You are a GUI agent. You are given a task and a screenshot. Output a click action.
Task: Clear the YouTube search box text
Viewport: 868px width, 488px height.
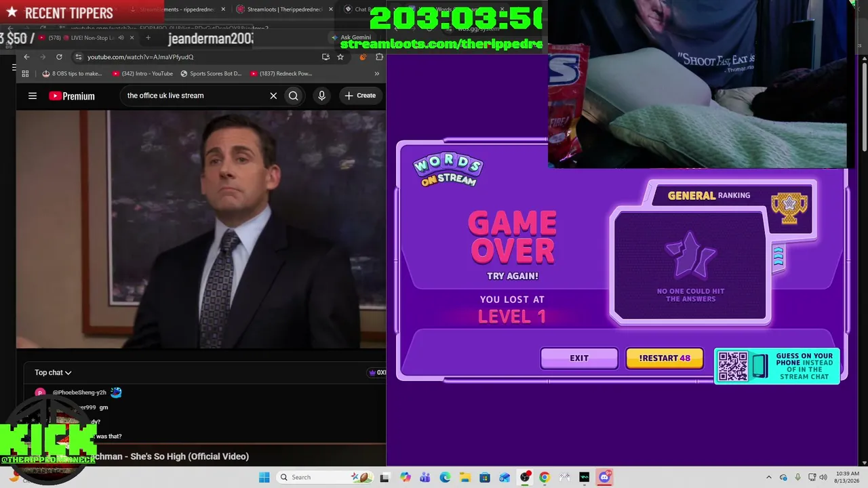[273, 96]
